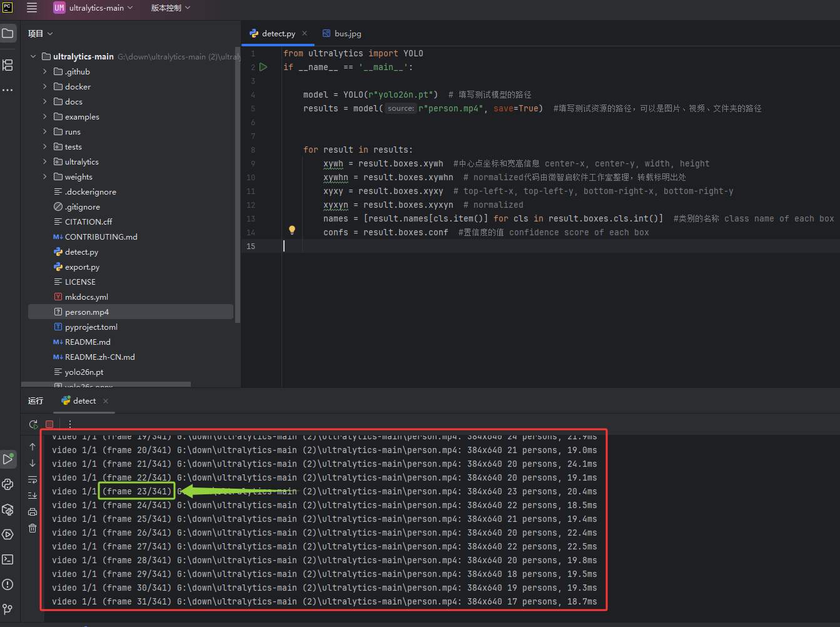Image resolution: width=840 pixels, height=627 pixels.
Task: Open more run options vertical dots
Action: coord(69,424)
